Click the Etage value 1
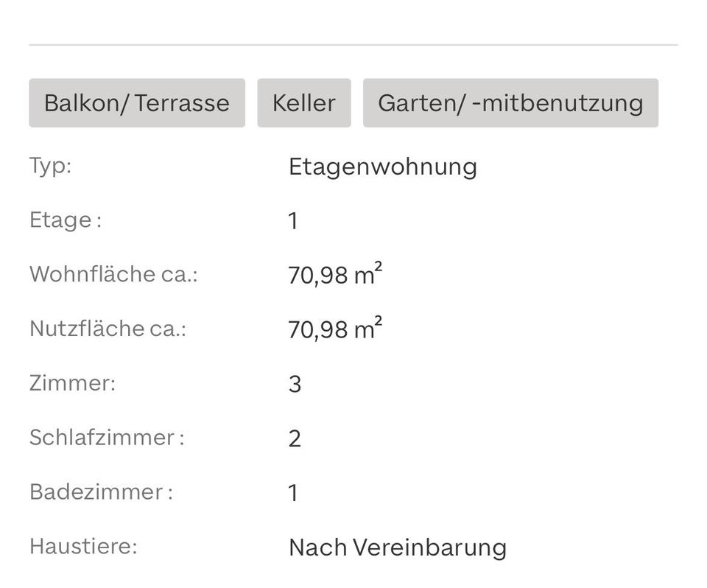The width and height of the screenshot is (707, 588). (x=293, y=221)
